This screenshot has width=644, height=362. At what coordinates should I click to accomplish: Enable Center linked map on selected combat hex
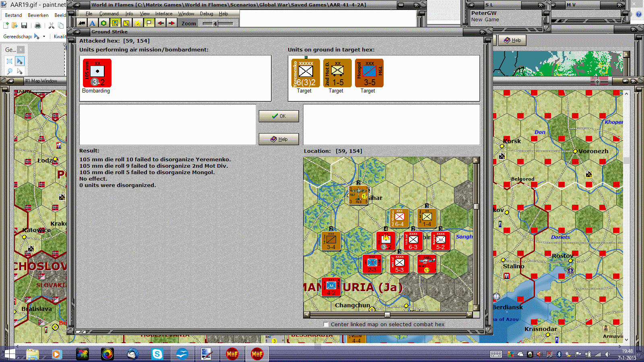pyautogui.click(x=326, y=324)
